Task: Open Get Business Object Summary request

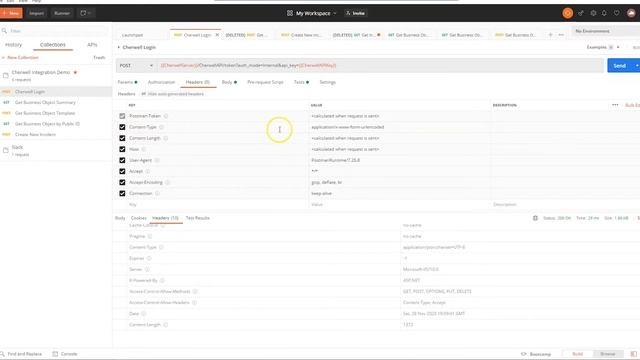Action: pos(45,102)
